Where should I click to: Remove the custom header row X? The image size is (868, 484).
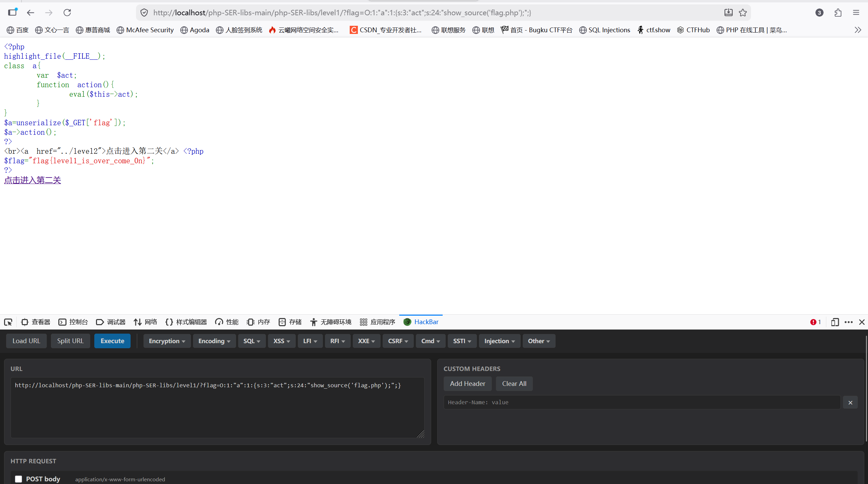tap(850, 403)
